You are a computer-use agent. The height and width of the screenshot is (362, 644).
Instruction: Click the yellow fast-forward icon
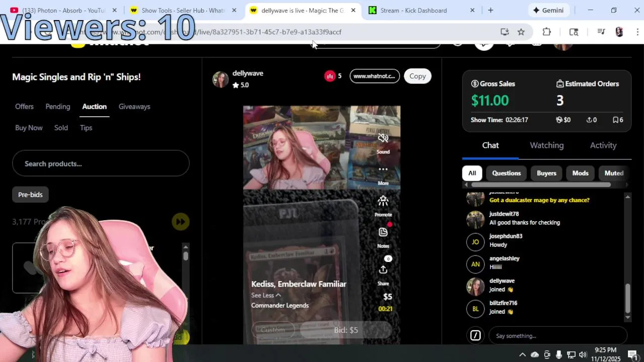click(180, 222)
